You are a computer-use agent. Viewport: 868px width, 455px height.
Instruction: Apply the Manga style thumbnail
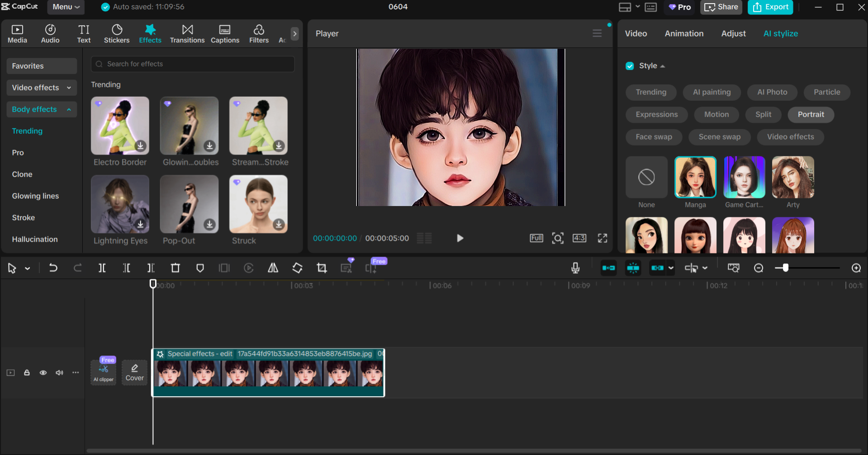tap(695, 177)
